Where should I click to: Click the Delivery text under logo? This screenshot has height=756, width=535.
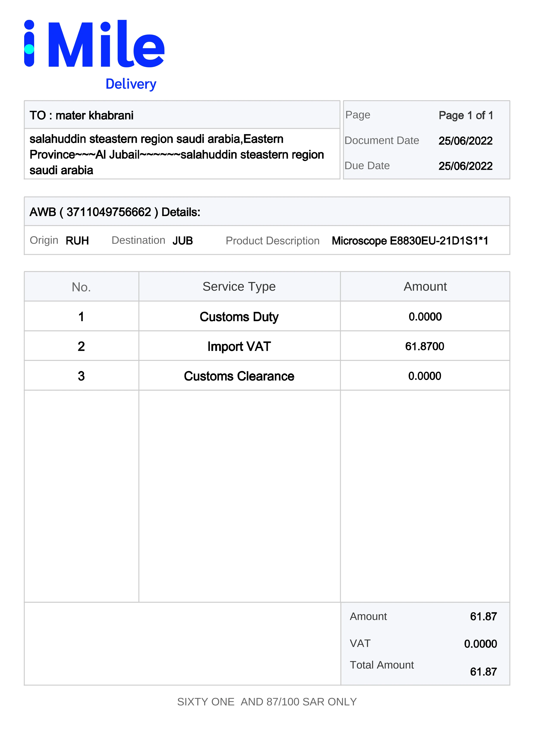131,84
